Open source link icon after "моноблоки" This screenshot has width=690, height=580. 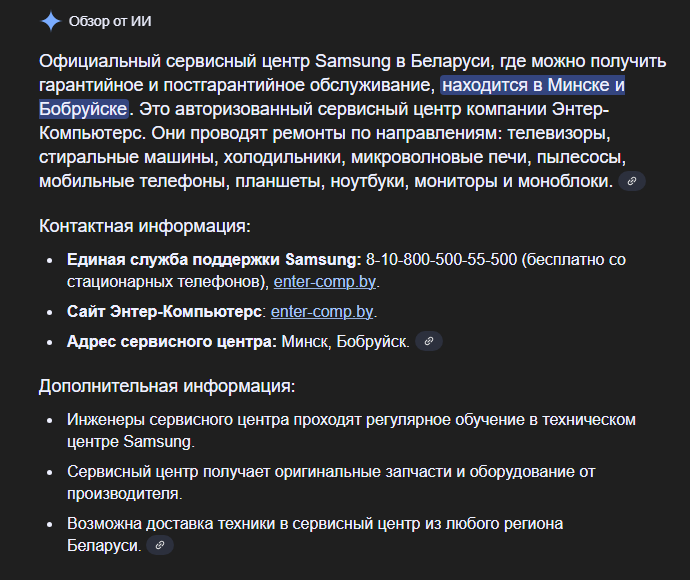[x=632, y=181]
